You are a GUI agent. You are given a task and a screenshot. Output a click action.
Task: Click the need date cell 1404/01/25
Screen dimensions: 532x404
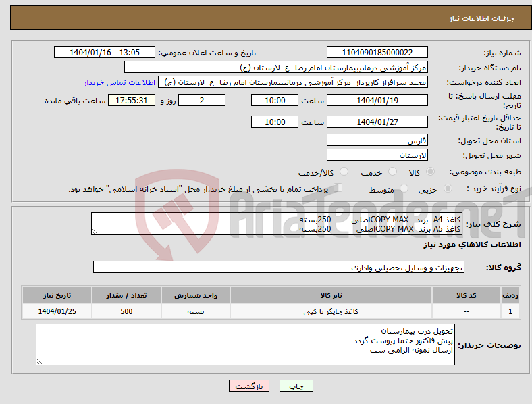(x=57, y=311)
